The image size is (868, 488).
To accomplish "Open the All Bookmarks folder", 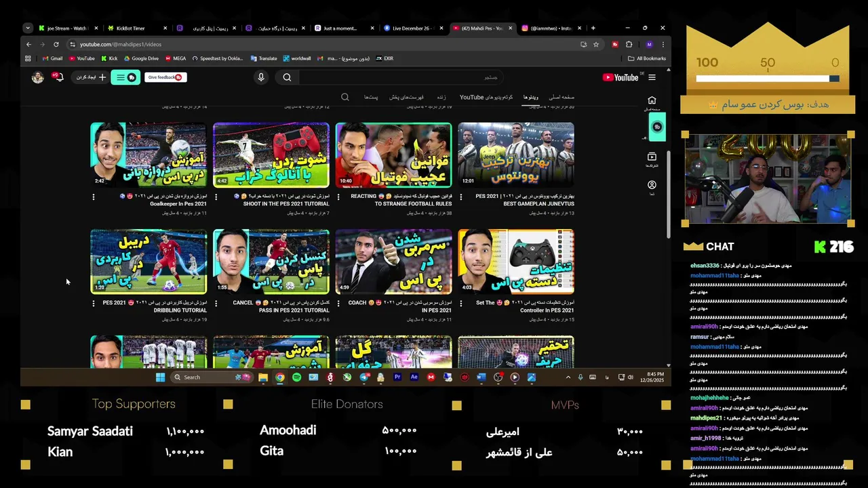I will coord(647,58).
